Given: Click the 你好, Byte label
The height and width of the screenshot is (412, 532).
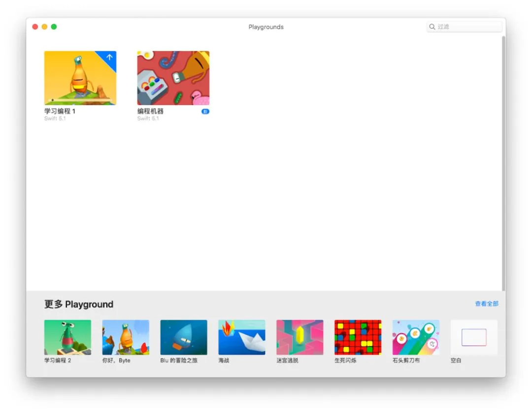Looking at the screenshot, I should (116, 360).
